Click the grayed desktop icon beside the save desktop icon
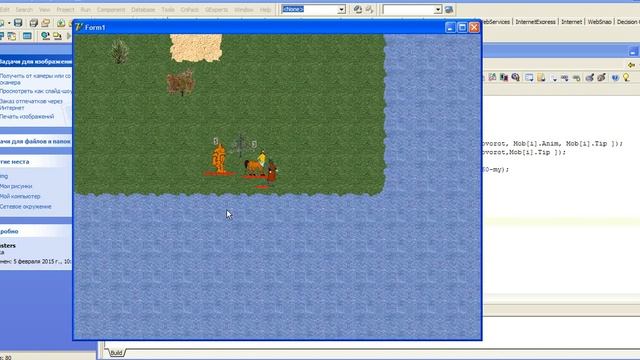This screenshot has height=360, width=640. coord(369,9)
